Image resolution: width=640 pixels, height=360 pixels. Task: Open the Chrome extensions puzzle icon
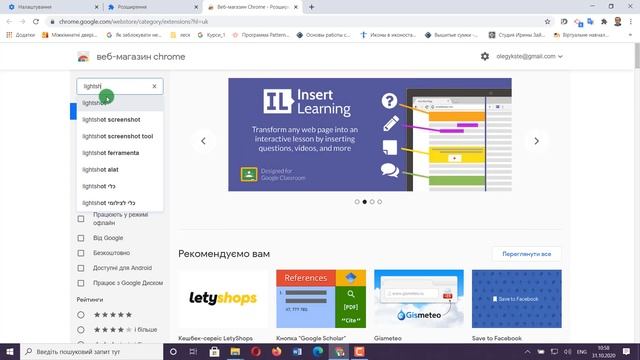604,22
